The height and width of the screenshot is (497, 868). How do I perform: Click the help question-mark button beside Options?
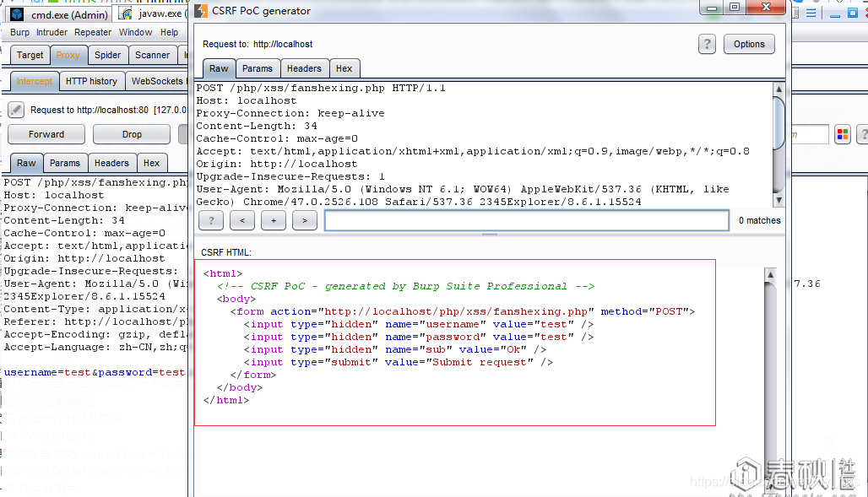pyautogui.click(x=707, y=44)
